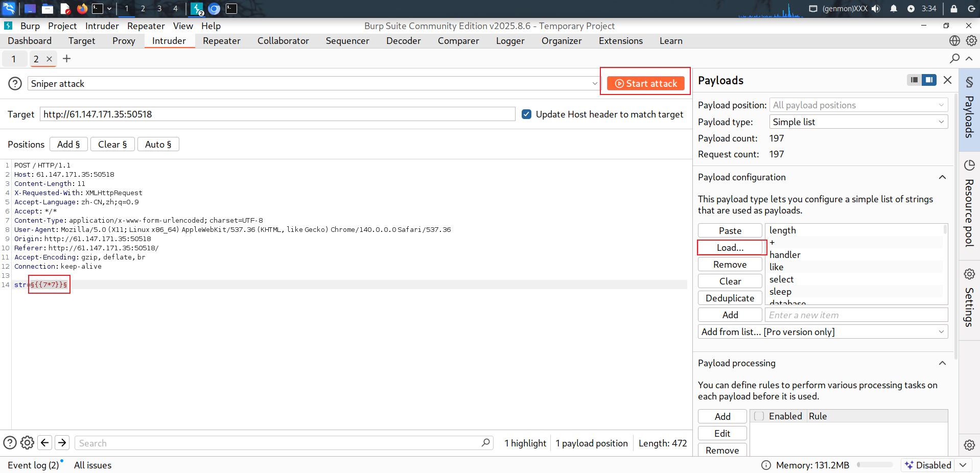The image size is (980, 473).
Task: Click the Clear § button
Action: click(x=112, y=144)
